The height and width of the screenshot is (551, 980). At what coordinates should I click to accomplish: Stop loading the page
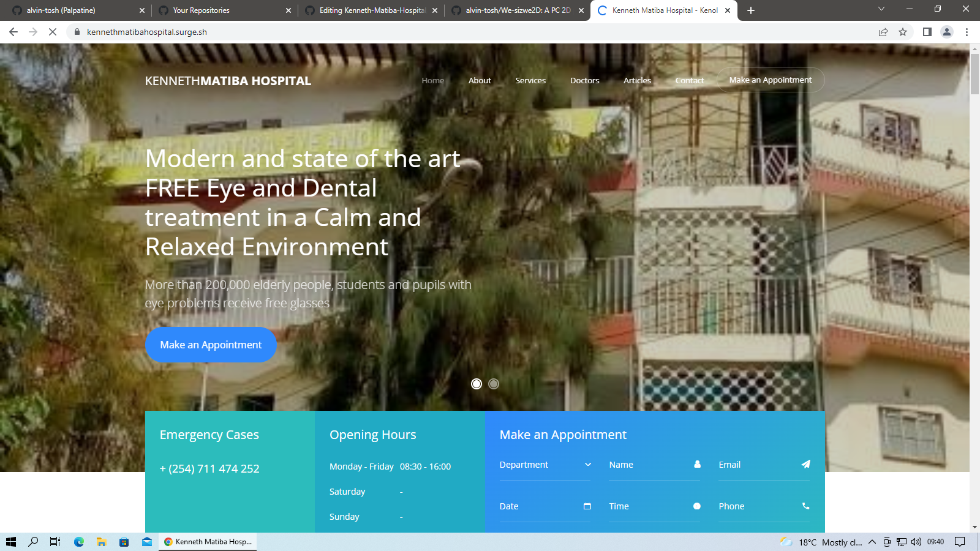[53, 32]
